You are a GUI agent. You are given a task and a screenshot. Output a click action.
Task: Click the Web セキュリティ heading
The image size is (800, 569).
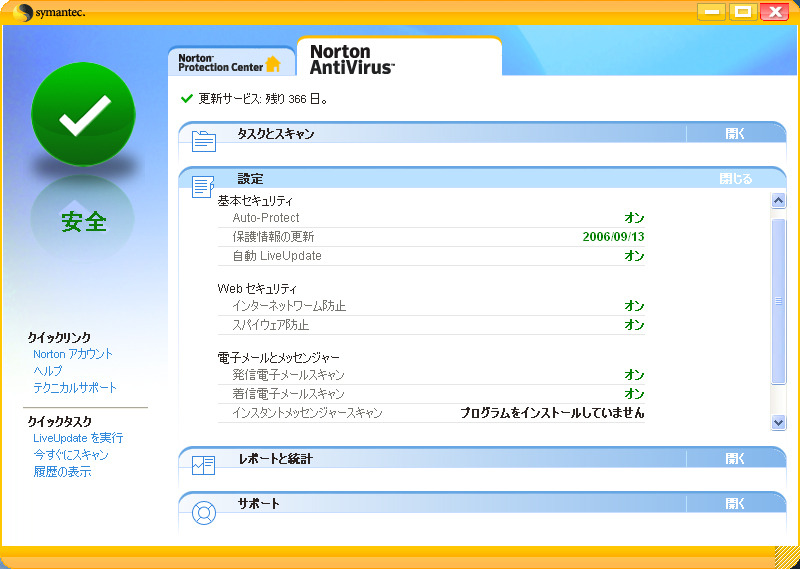click(257, 288)
